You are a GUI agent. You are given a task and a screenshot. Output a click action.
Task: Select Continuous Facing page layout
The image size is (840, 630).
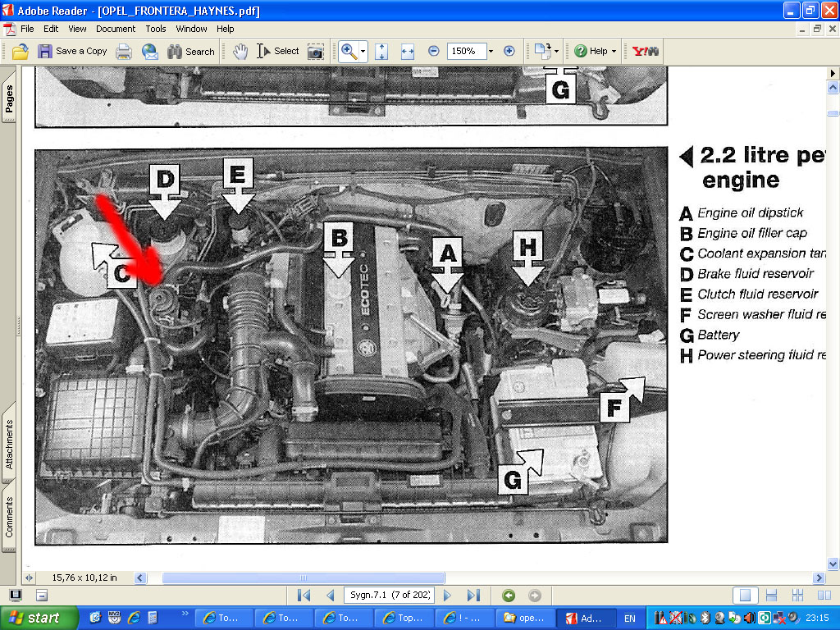(x=797, y=596)
